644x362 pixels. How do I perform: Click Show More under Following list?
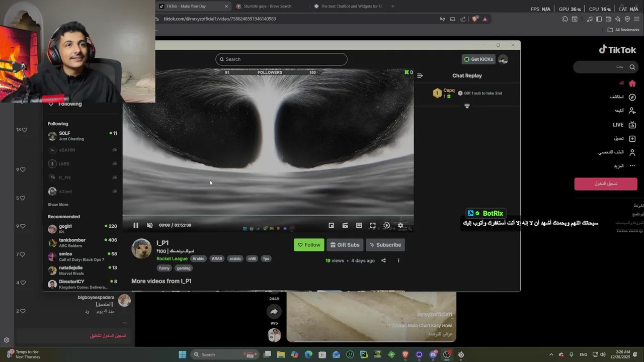[x=58, y=205]
